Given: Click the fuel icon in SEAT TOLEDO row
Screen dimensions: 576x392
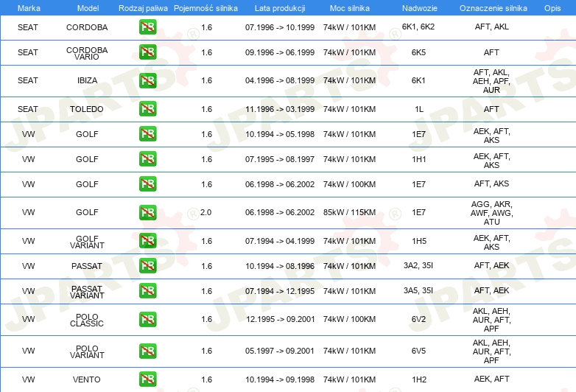Looking at the screenshot, I should coord(147,109).
